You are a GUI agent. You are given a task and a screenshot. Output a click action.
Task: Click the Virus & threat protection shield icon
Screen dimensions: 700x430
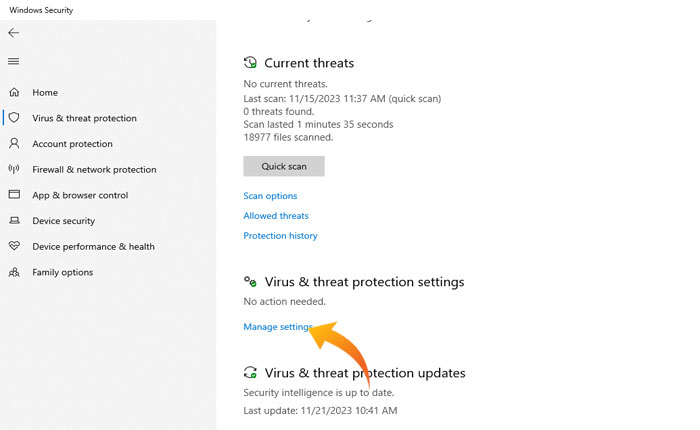coord(14,118)
